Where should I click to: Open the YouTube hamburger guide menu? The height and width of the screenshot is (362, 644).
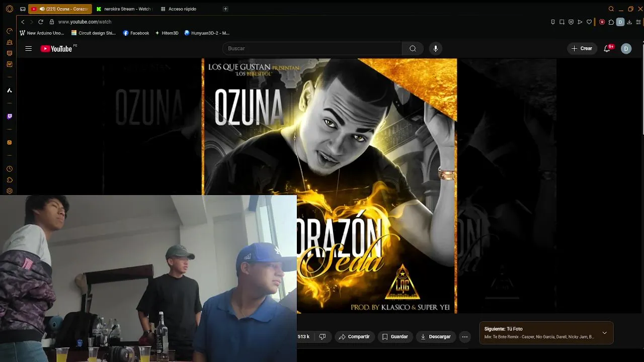29,49
